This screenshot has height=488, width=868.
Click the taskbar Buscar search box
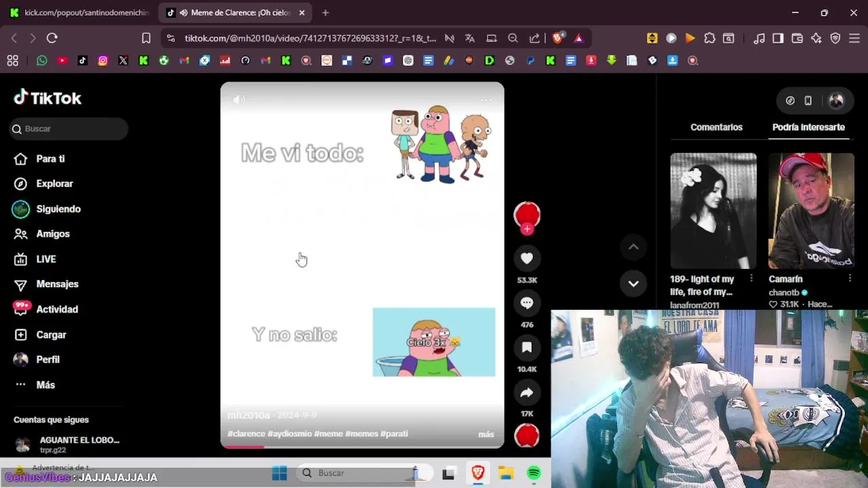pos(363,473)
